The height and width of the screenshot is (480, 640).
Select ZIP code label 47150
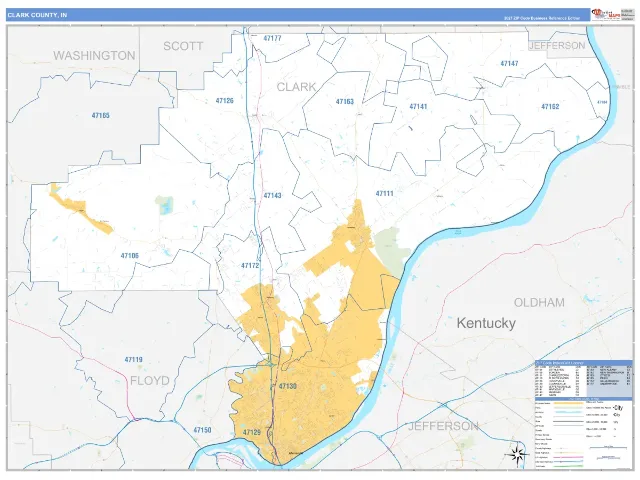(x=202, y=430)
